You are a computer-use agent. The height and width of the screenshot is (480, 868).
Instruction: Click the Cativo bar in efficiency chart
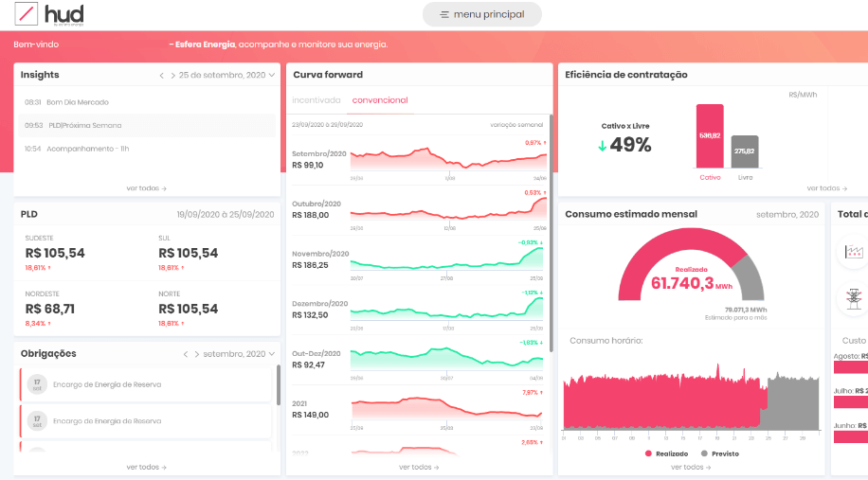pos(710,136)
